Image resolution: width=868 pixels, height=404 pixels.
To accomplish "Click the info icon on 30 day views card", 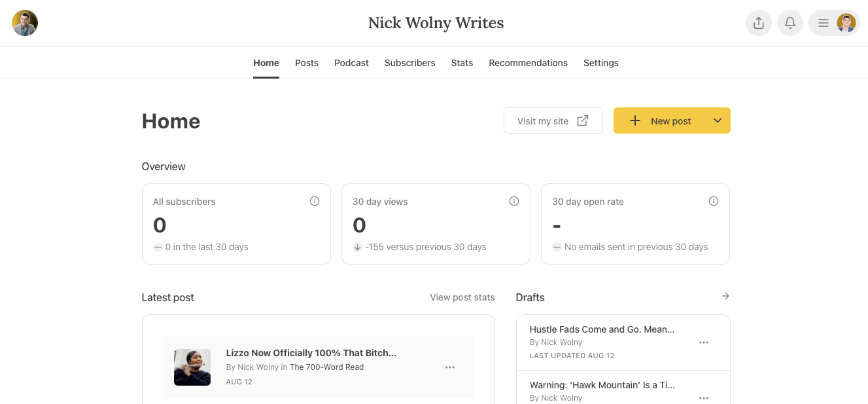I will 514,201.
